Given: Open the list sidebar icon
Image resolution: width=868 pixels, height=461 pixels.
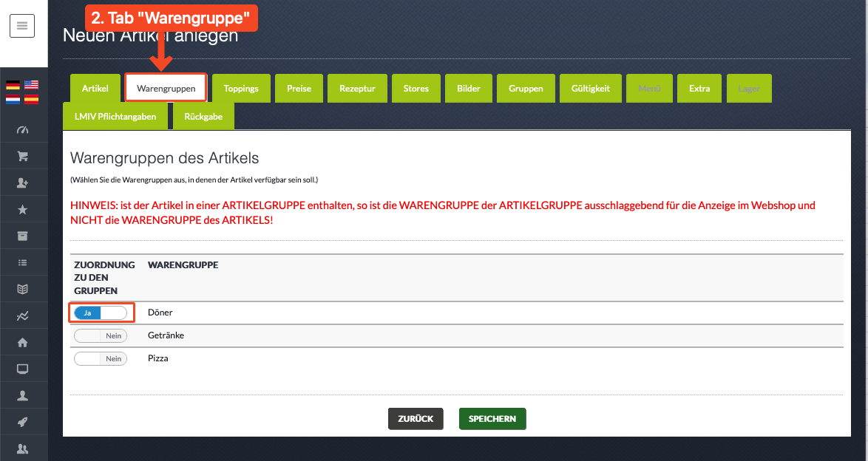Looking at the screenshot, I should (x=23, y=263).
